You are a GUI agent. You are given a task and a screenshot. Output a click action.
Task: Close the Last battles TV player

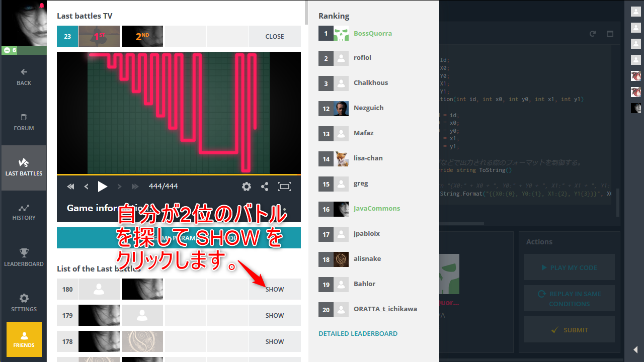(275, 36)
